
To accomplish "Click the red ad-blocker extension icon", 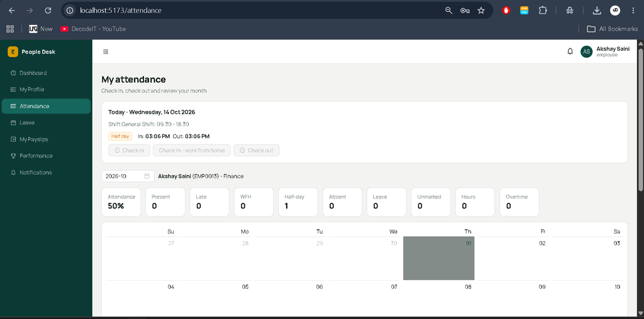I will pos(506,11).
